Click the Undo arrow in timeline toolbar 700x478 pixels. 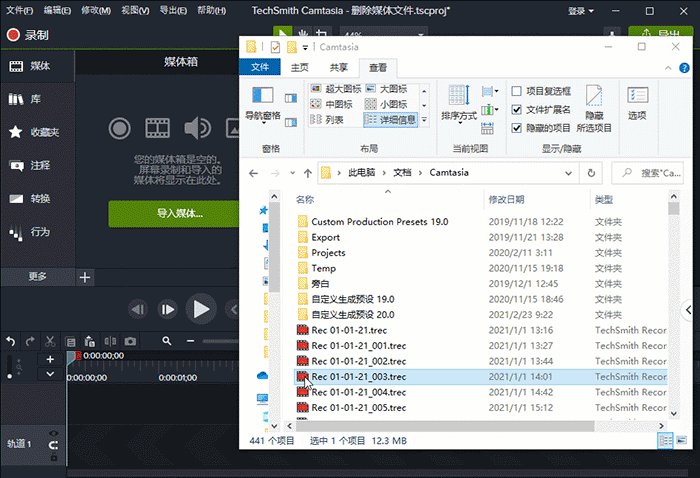11,341
